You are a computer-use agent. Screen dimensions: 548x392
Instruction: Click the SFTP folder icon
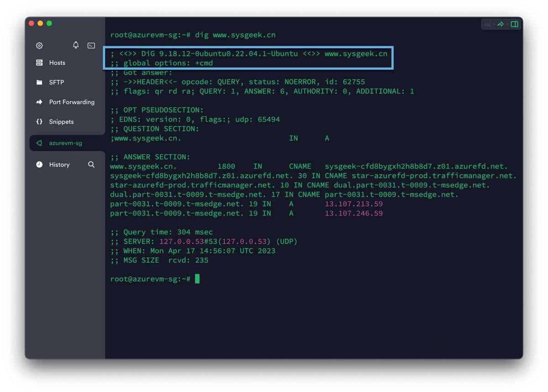pos(39,83)
